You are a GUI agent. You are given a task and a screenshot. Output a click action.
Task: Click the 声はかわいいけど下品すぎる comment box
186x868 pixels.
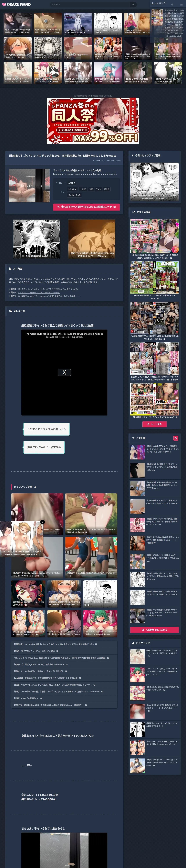[x=44, y=447]
